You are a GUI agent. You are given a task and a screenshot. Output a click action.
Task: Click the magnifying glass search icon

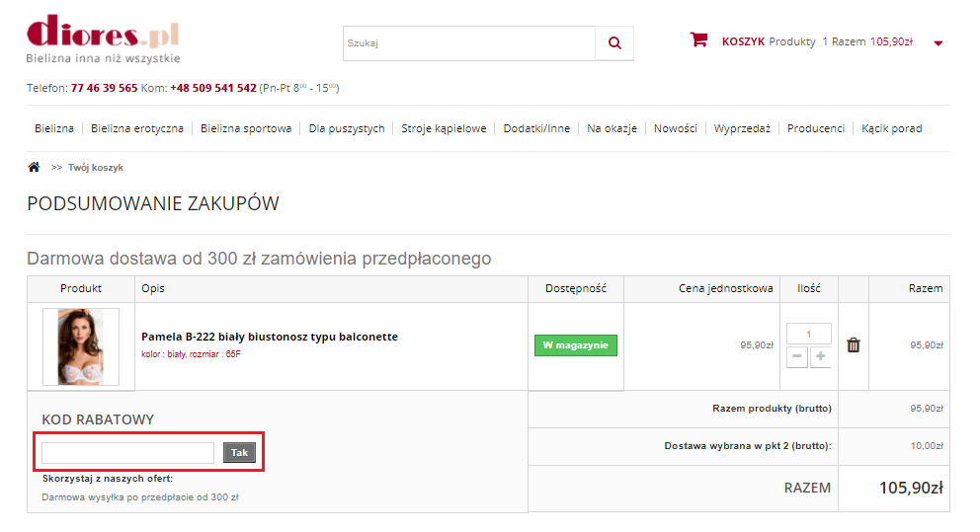[x=614, y=43]
